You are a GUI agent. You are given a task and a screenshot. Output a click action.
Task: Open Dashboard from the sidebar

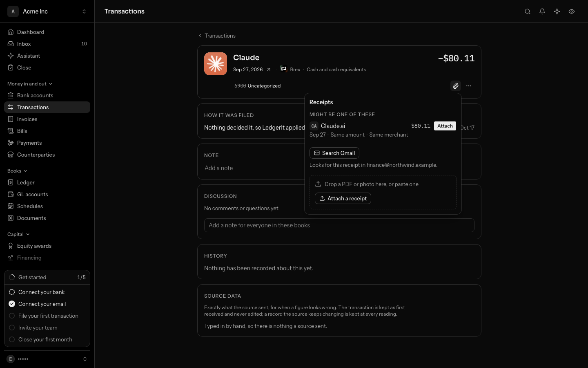[47, 32]
